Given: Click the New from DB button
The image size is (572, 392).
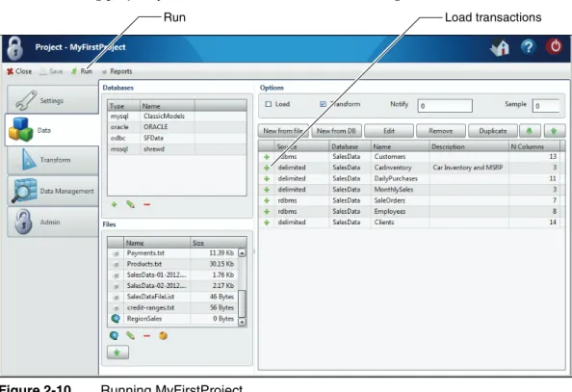Looking at the screenshot, I should (x=336, y=131).
